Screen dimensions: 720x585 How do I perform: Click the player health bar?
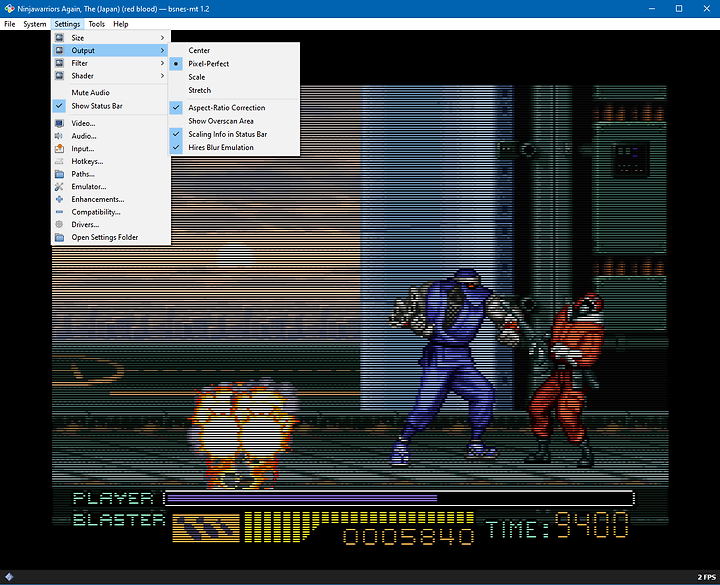[x=399, y=498]
